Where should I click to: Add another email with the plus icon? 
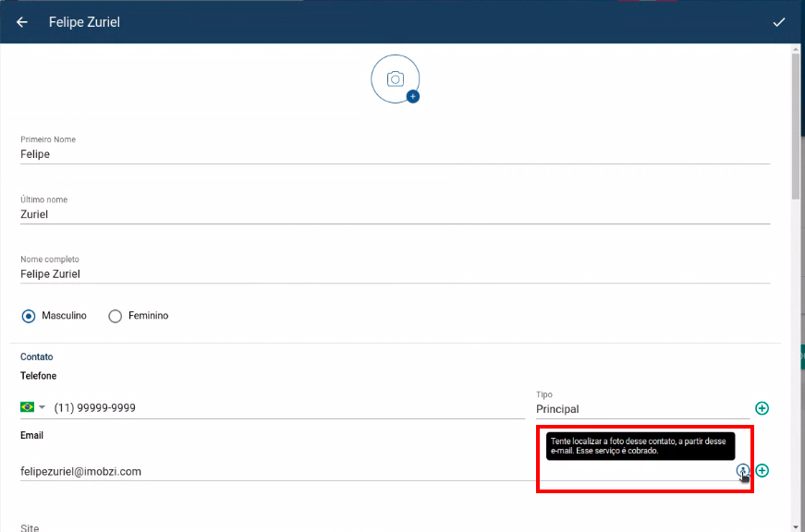[762, 470]
